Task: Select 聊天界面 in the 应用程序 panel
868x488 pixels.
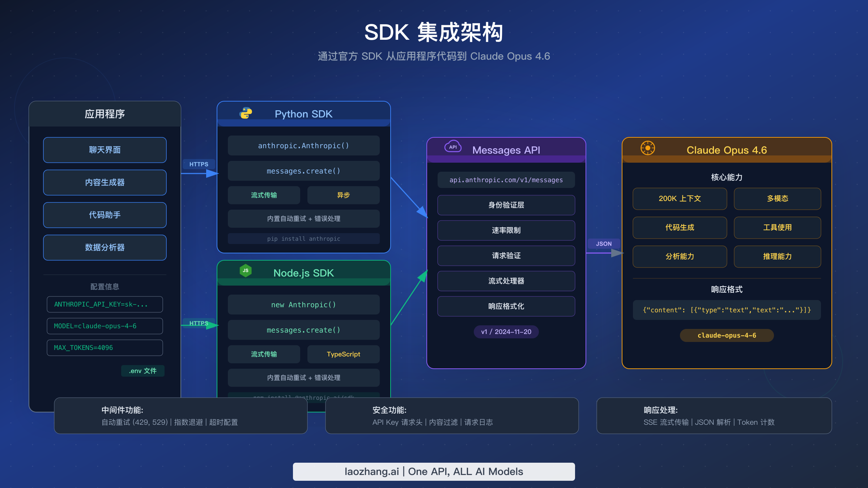Action: click(x=105, y=150)
